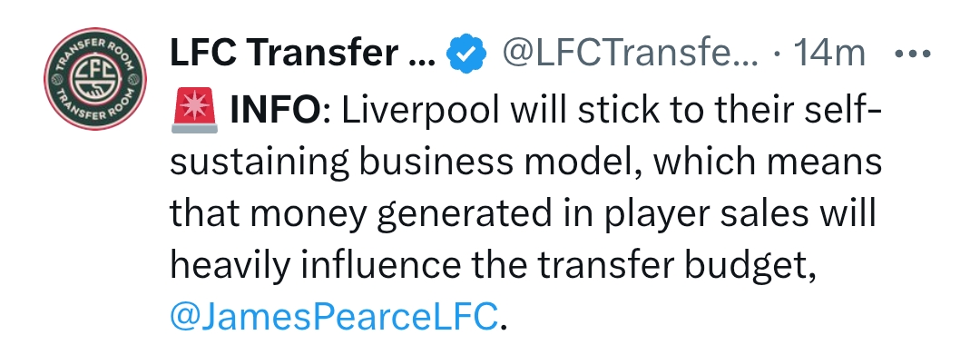Open the @JamesPearceLFC mention link
980x345 pixels.
[334, 316]
